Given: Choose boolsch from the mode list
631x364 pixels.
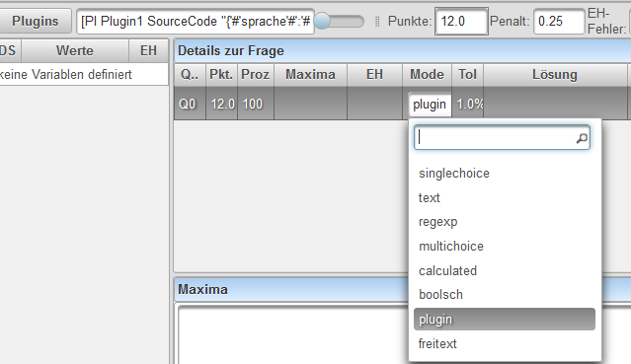Looking at the screenshot, I should [x=505, y=295].
